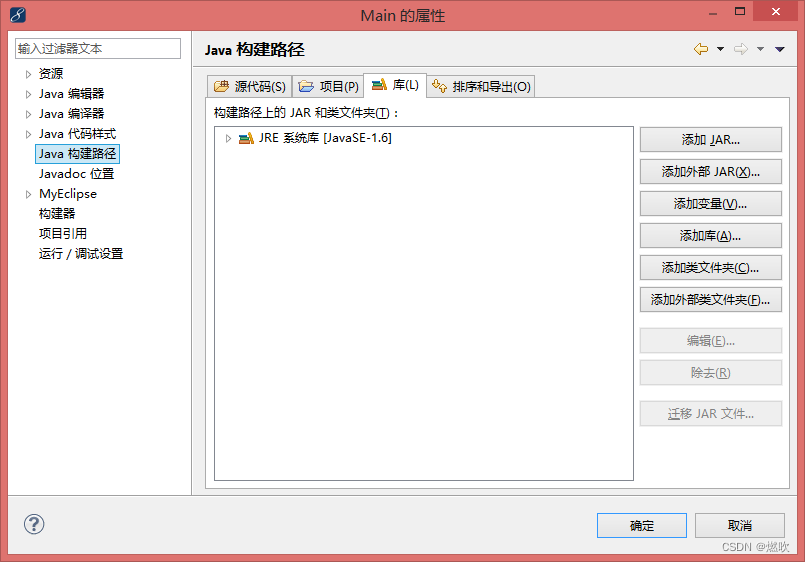Screen dimensions: 805x562
Task: Expand the MyEclipse tree node
Action: (x=28, y=194)
